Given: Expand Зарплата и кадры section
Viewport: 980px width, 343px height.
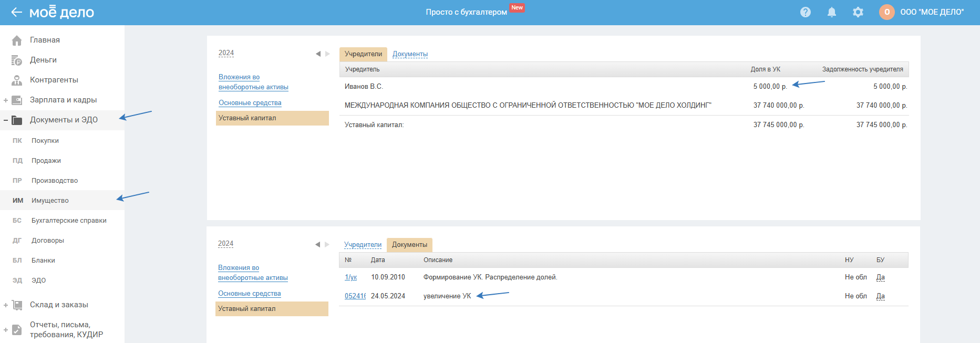Looking at the screenshot, I should (5, 100).
